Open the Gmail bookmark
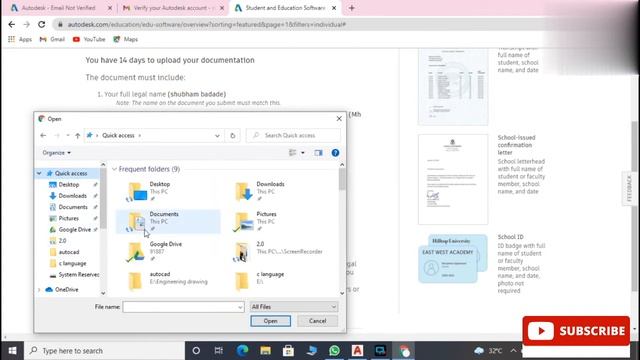This screenshot has height=360, width=640. coord(52,39)
